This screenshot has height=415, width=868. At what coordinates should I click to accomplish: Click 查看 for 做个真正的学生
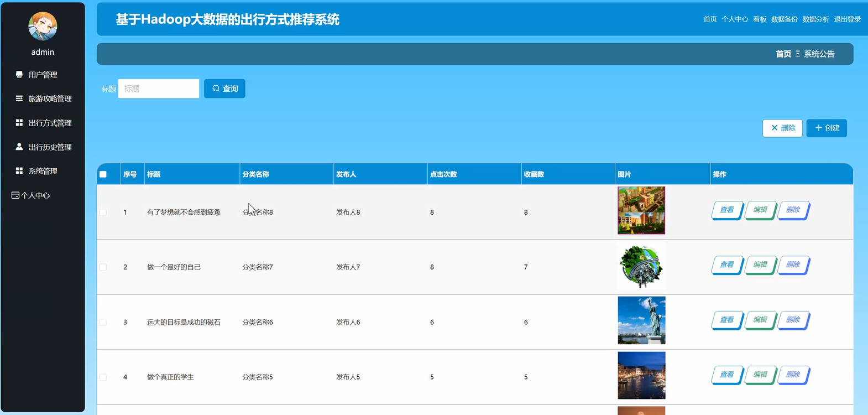727,375
